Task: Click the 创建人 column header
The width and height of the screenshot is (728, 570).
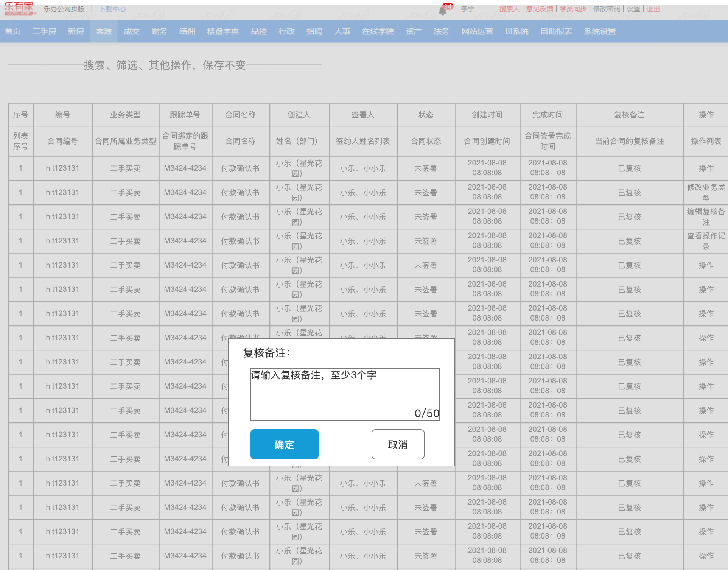Action: point(299,115)
